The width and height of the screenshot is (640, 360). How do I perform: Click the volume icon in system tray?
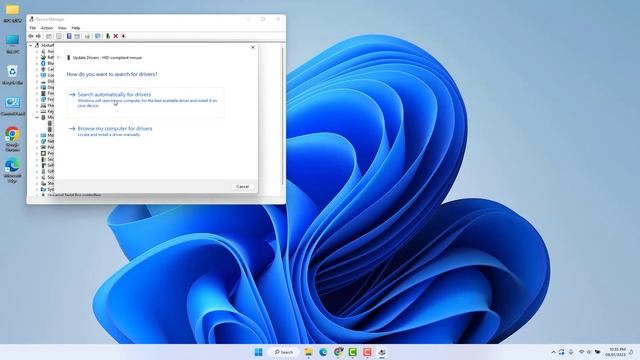589,352
